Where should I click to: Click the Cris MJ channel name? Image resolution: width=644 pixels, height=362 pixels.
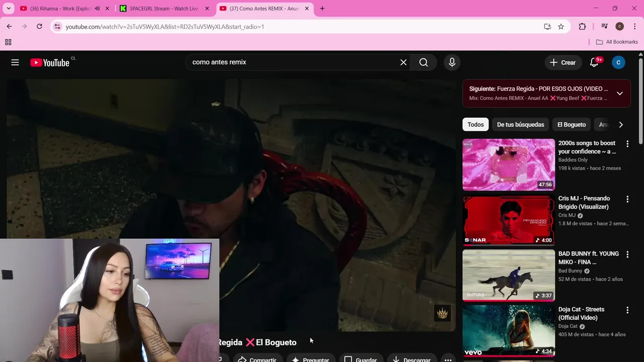pyautogui.click(x=567, y=215)
